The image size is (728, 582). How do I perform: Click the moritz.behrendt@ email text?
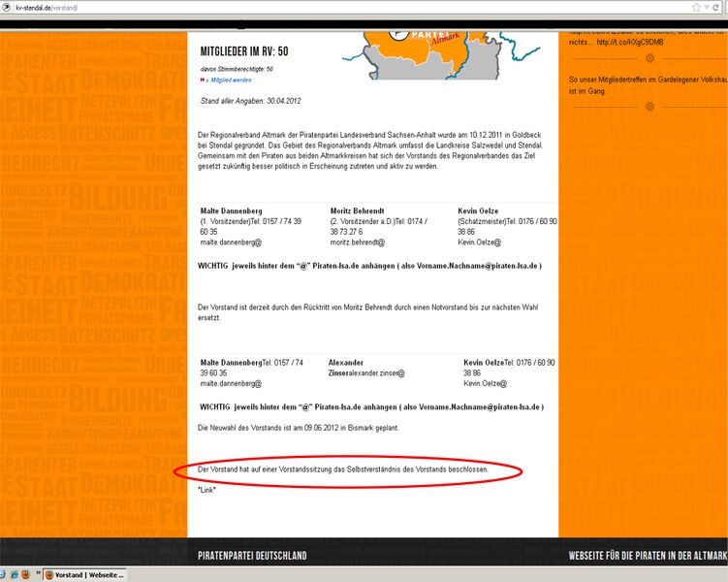tap(358, 242)
